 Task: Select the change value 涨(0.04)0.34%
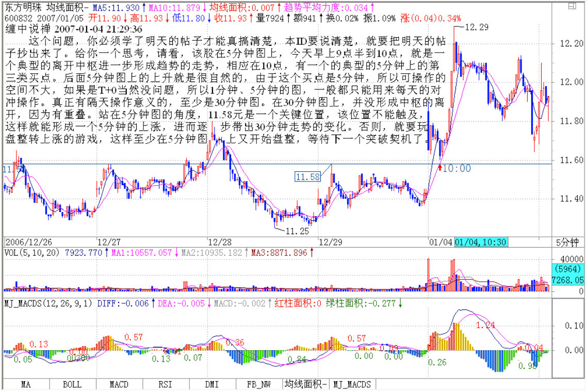431,18
